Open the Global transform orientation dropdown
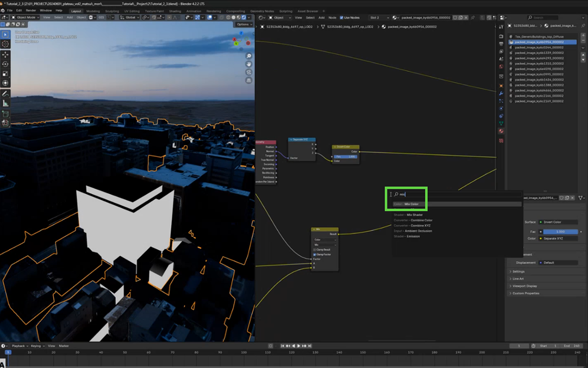Image resolution: width=588 pixels, height=368 pixels. [x=130, y=17]
